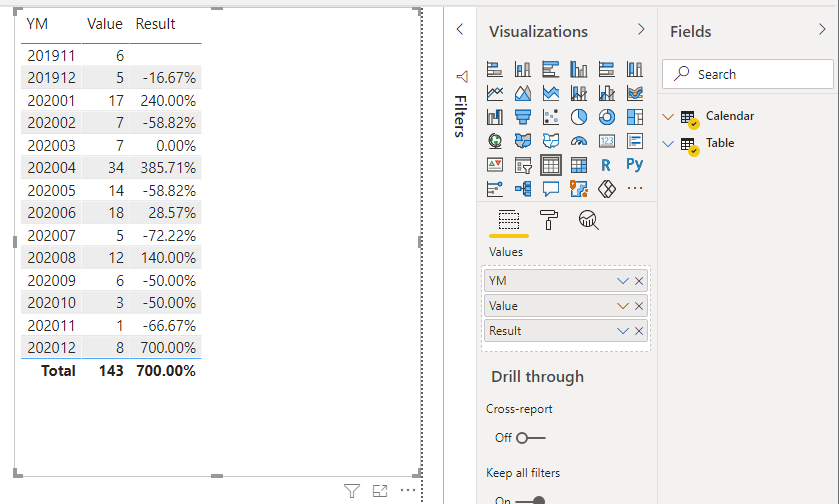
Task: Select the Area chart visual
Action: tap(523, 93)
